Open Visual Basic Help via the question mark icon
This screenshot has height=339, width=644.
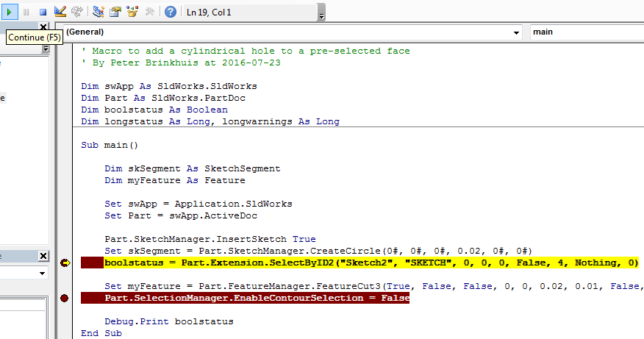pos(171,12)
